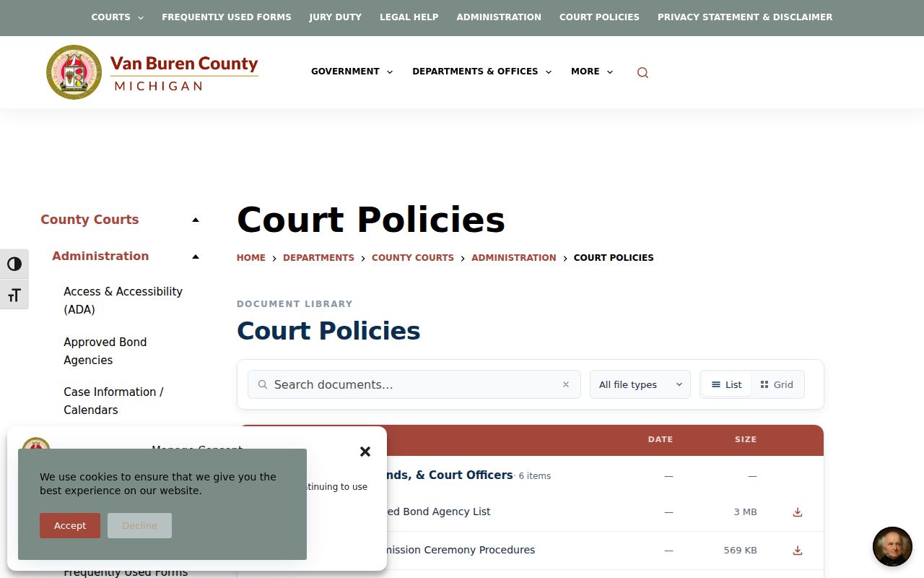The width and height of the screenshot is (924, 578).
Task: Close the cookie consent dialog
Action: point(365,452)
